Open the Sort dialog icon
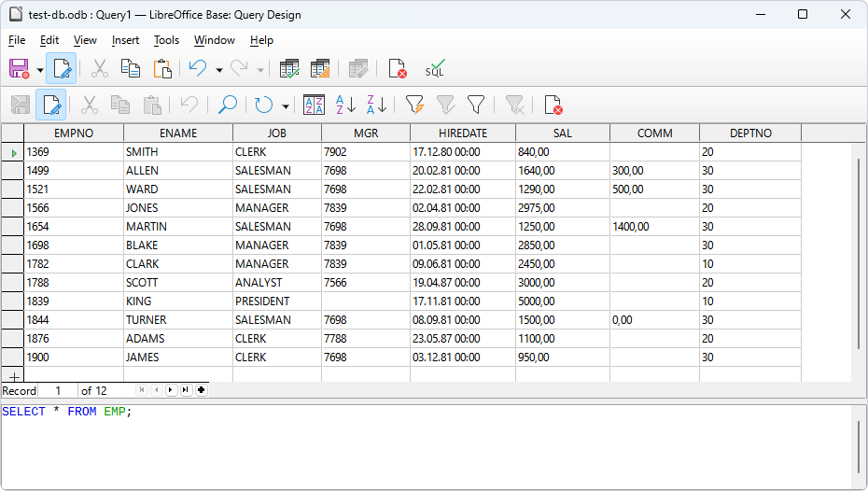 click(314, 105)
